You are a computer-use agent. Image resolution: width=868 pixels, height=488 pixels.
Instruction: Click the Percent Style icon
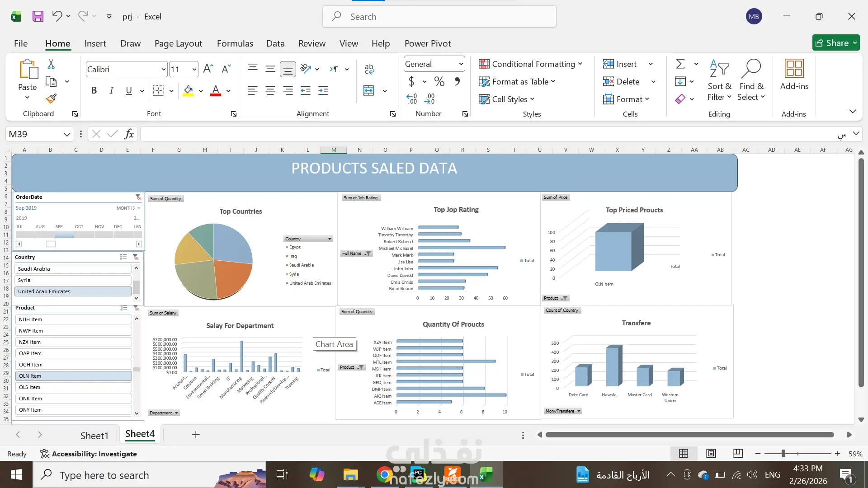(439, 81)
